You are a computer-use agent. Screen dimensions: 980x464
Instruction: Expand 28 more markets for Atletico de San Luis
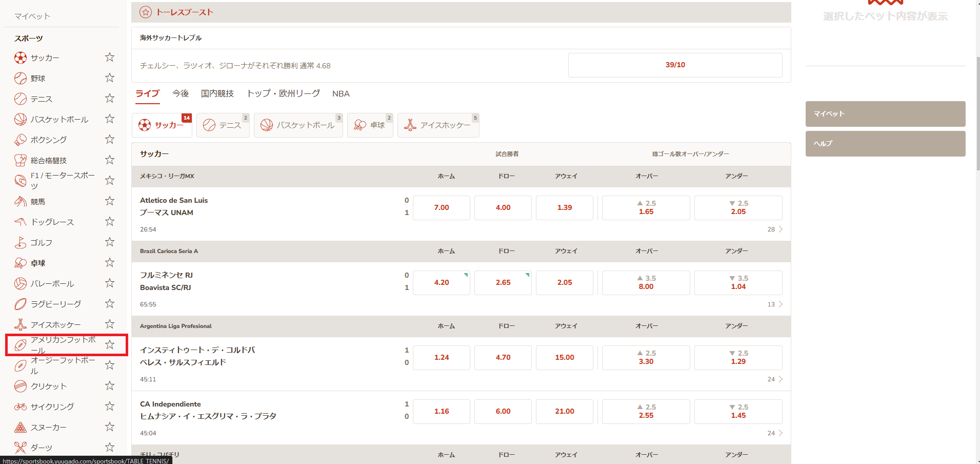click(775, 229)
